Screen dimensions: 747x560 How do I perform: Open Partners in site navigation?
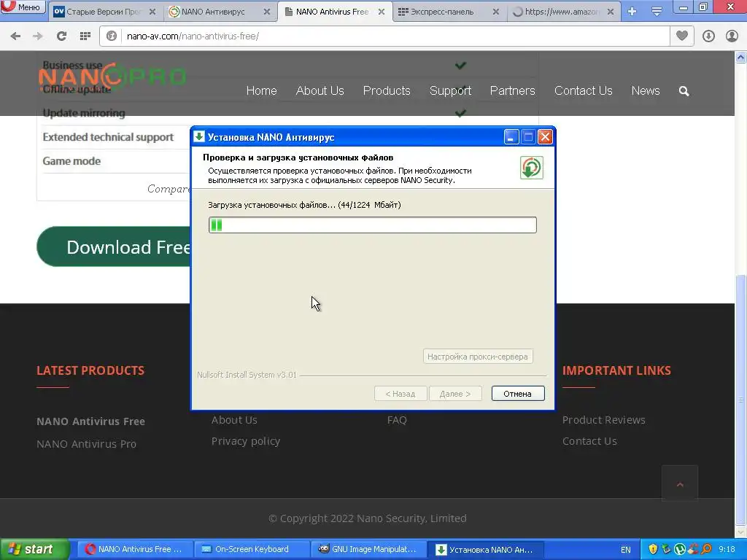(x=513, y=90)
